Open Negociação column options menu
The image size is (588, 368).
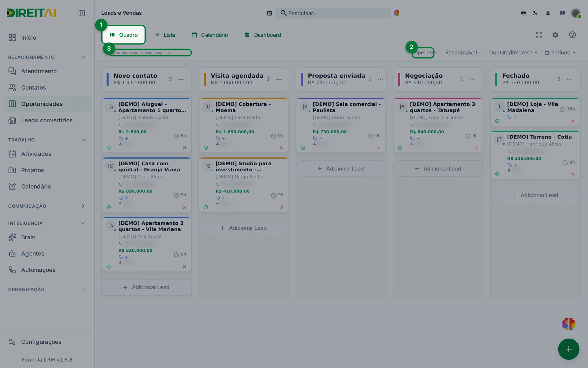473,79
